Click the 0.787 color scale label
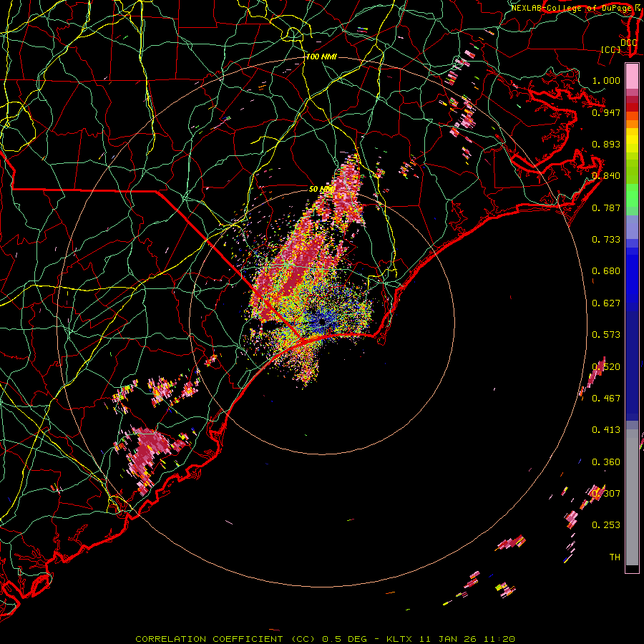Viewport: 644px width, 644px height. [x=606, y=208]
